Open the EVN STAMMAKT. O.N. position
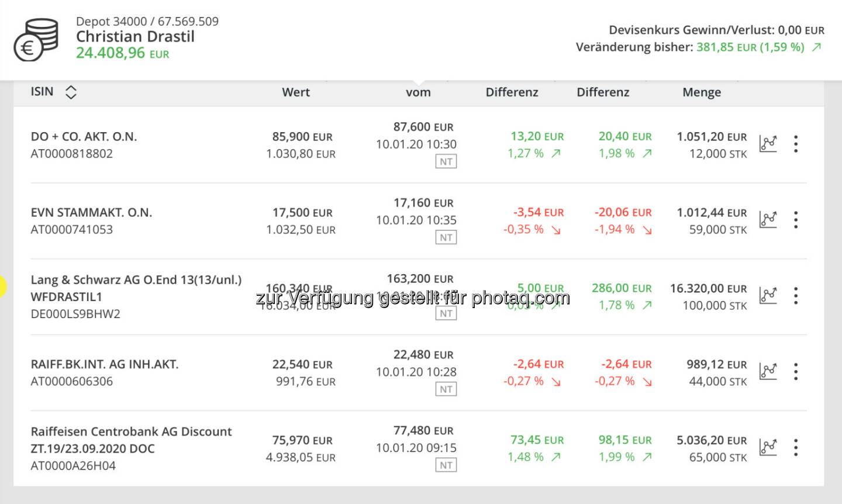 pyautogui.click(x=91, y=213)
